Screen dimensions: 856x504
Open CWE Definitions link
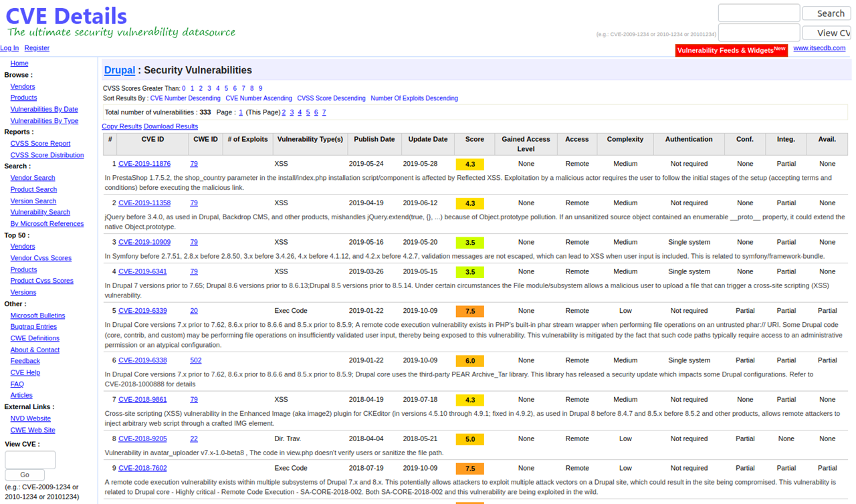tap(35, 338)
